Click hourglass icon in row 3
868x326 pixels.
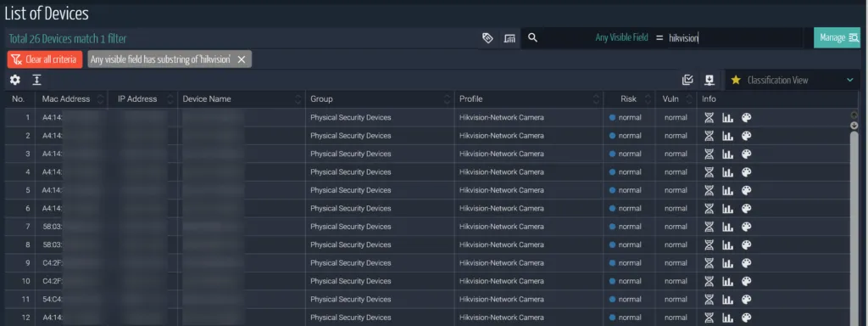[709, 154]
